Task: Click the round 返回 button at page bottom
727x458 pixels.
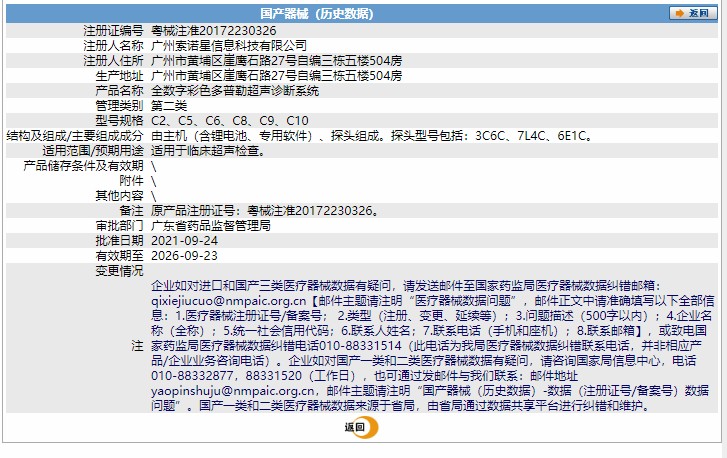Action: pyautogui.click(x=362, y=427)
